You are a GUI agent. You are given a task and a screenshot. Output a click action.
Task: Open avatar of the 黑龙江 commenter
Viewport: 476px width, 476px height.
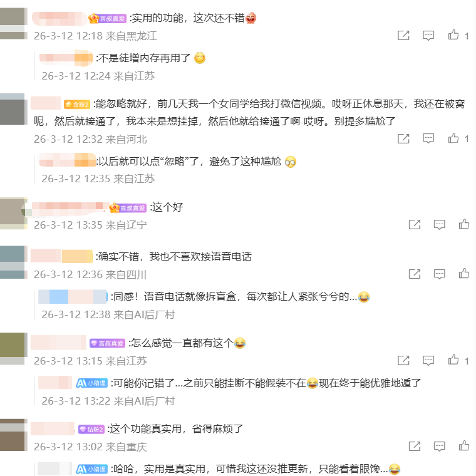coord(12,23)
